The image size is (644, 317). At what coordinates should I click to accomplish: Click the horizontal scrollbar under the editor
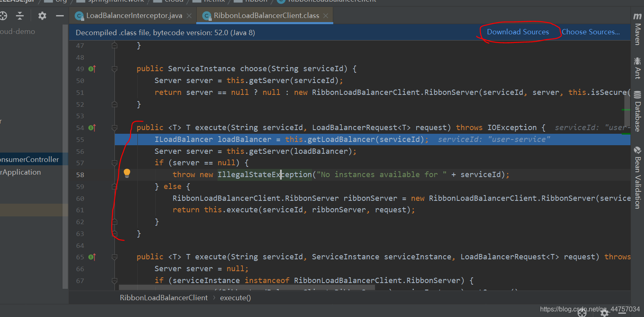247,288
